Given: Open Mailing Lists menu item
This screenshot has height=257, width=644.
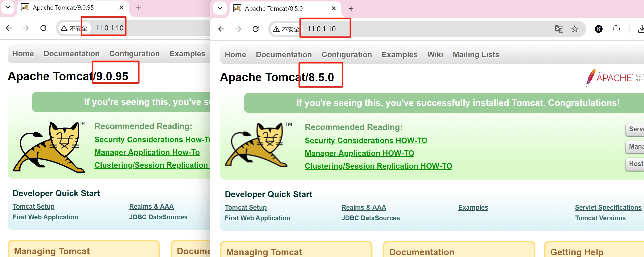Looking at the screenshot, I should click(x=476, y=55).
